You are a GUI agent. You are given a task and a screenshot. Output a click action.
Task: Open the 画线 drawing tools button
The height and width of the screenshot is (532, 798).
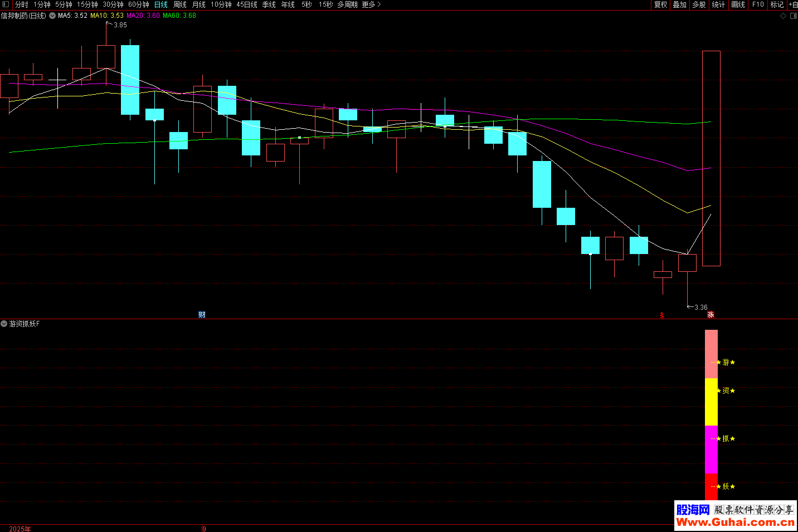click(x=738, y=4)
